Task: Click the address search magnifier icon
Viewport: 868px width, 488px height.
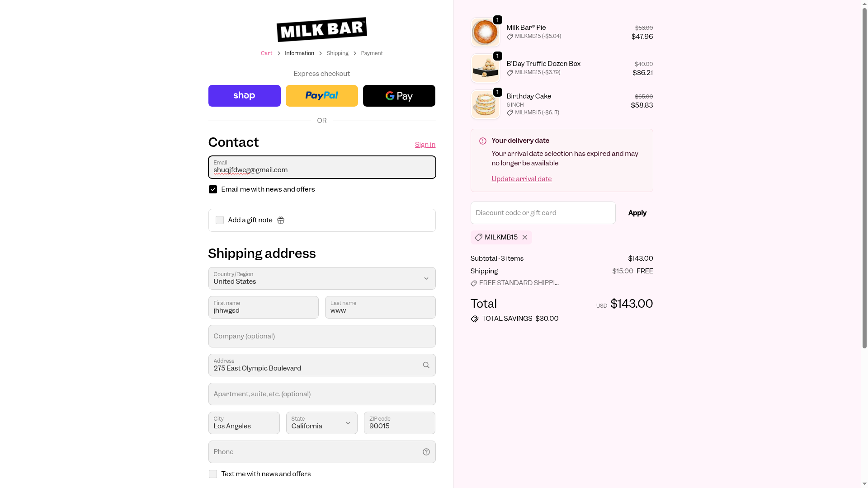Action: click(426, 365)
